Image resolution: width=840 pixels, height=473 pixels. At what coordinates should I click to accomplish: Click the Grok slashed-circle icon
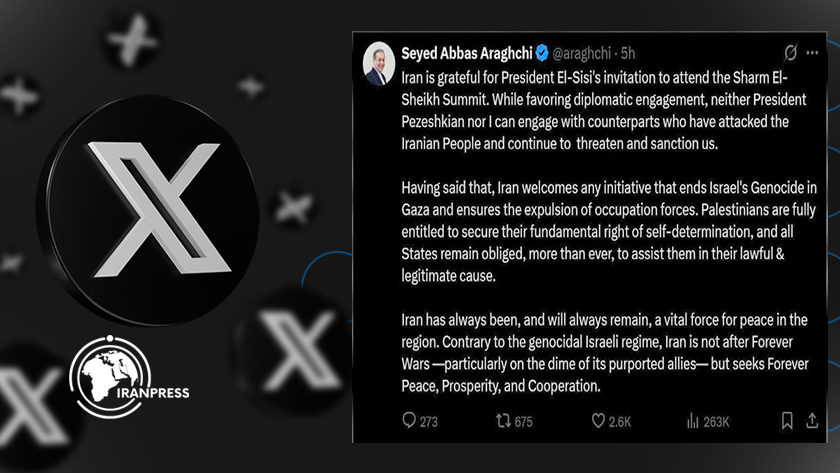(x=791, y=52)
